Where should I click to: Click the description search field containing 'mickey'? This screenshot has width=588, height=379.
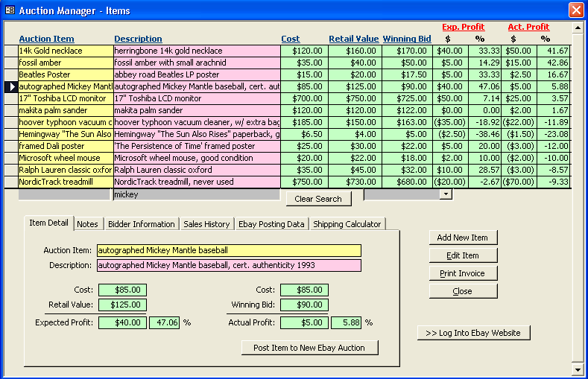pos(197,194)
